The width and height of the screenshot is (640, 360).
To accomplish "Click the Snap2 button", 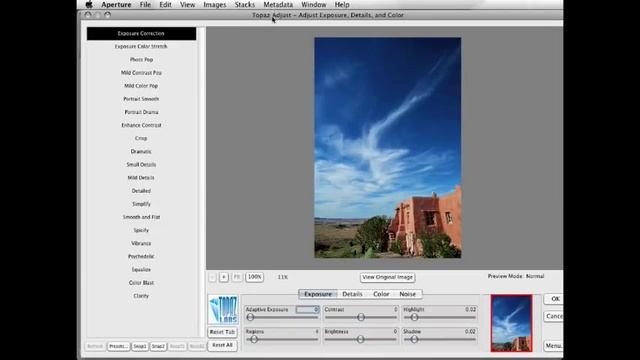I will point(158,347).
